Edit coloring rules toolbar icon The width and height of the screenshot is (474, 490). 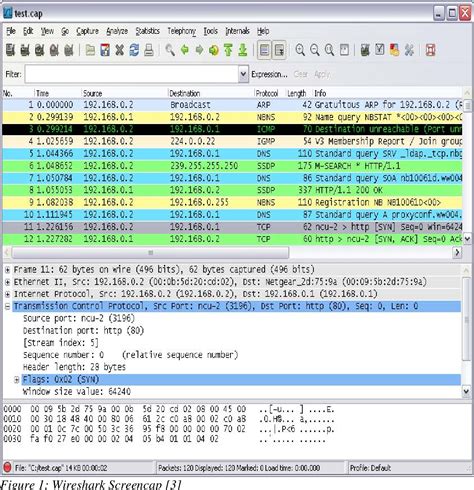coord(394,50)
